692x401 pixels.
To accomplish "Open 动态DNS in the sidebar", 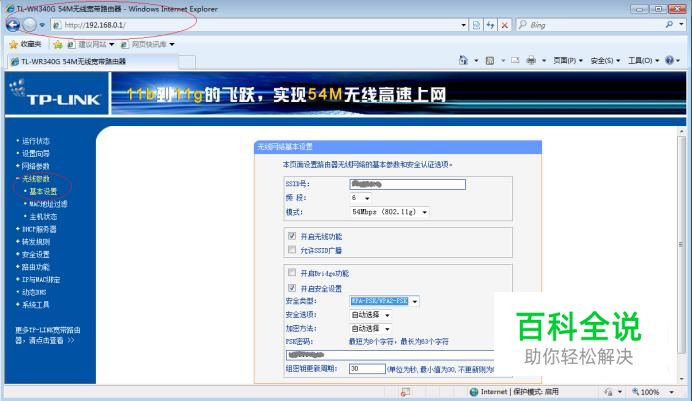I will [x=34, y=292].
